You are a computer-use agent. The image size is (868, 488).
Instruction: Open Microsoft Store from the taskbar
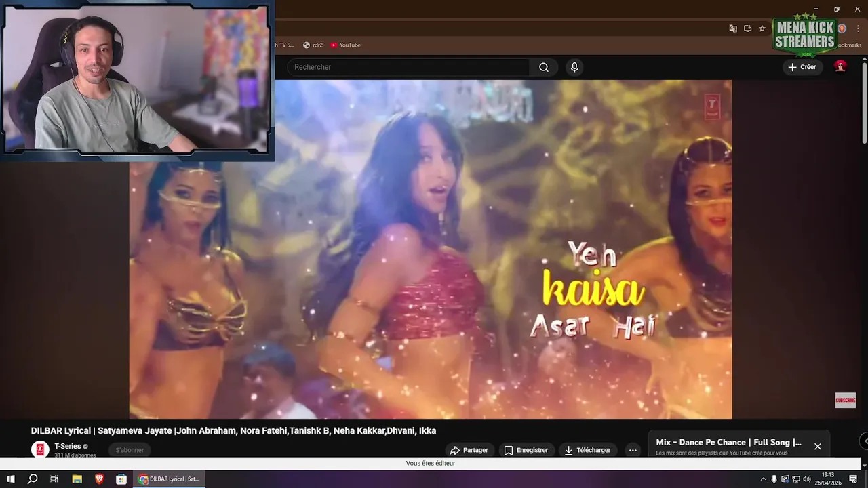(121, 479)
